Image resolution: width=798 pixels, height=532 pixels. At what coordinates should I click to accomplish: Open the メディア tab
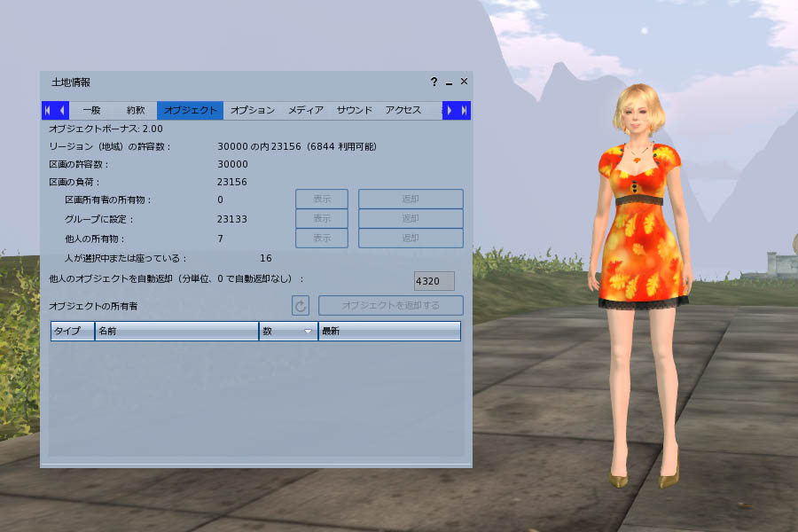[x=306, y=111]
